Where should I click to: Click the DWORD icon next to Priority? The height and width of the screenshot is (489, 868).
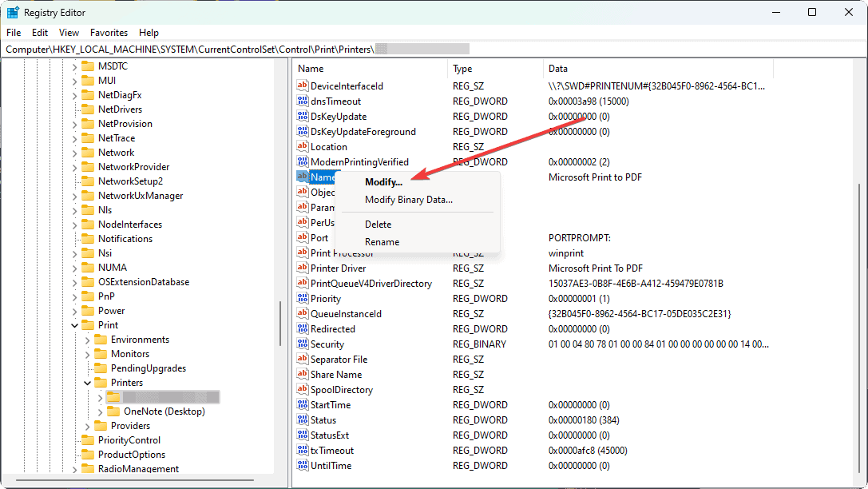[302, 297]
